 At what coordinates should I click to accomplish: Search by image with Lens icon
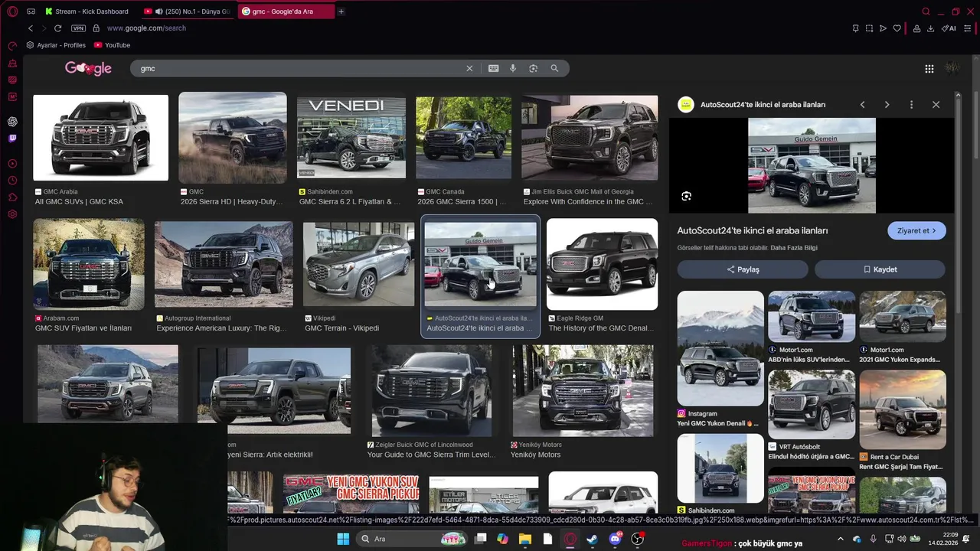[533, 68]
